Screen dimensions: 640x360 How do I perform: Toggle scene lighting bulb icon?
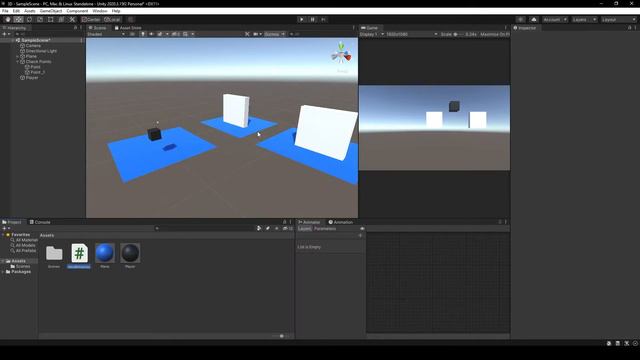click(143, 34)
